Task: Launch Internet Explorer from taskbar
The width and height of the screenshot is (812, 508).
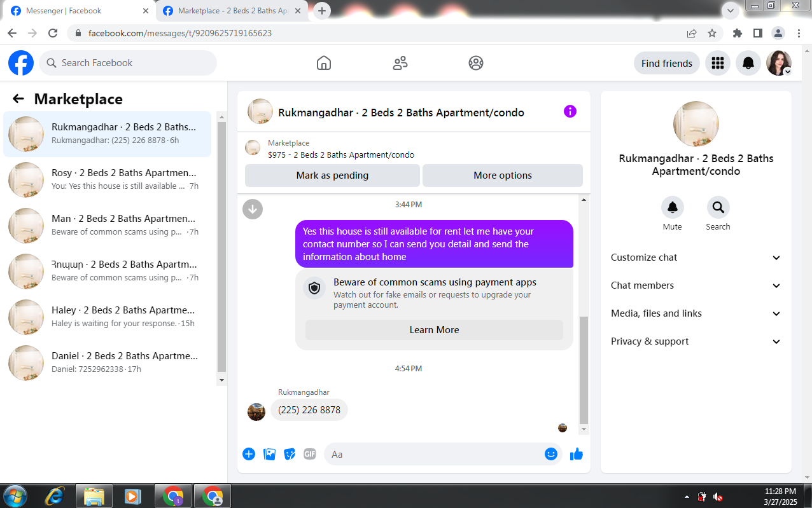Action: click(54, 496)
